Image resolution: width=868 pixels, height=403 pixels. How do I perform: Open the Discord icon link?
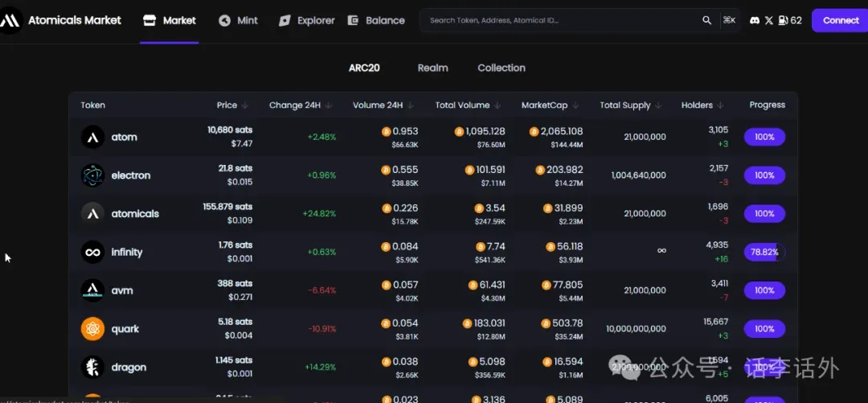pyautogui.click(x=754, y=20)
